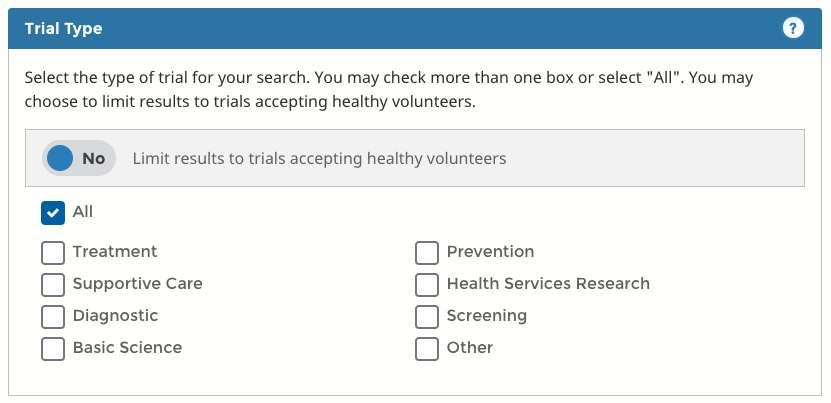831x403 pixels.
Task: Enable the Screening checkbox box
Action: coord(427,316)
